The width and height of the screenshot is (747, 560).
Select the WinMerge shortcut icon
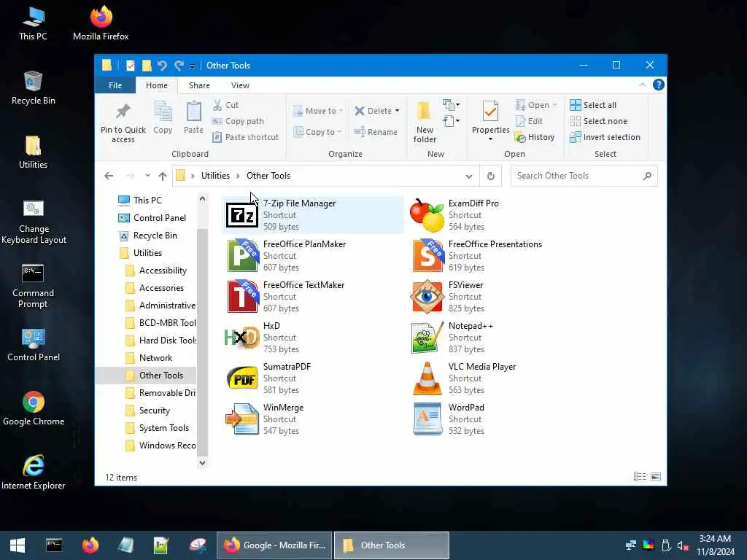(x=242, y=419)
